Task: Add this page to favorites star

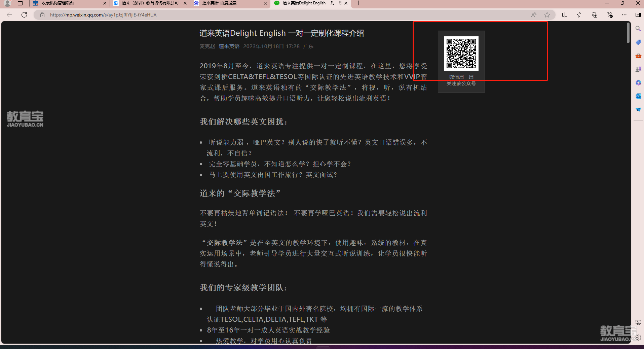Action: (x=547, y=15)
